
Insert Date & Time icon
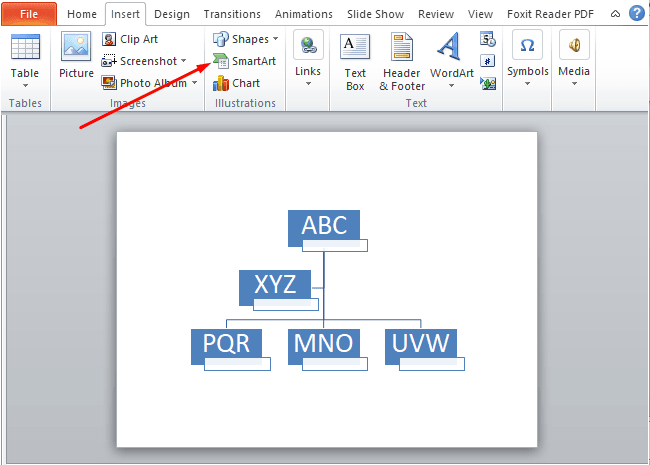pos(488,39)
